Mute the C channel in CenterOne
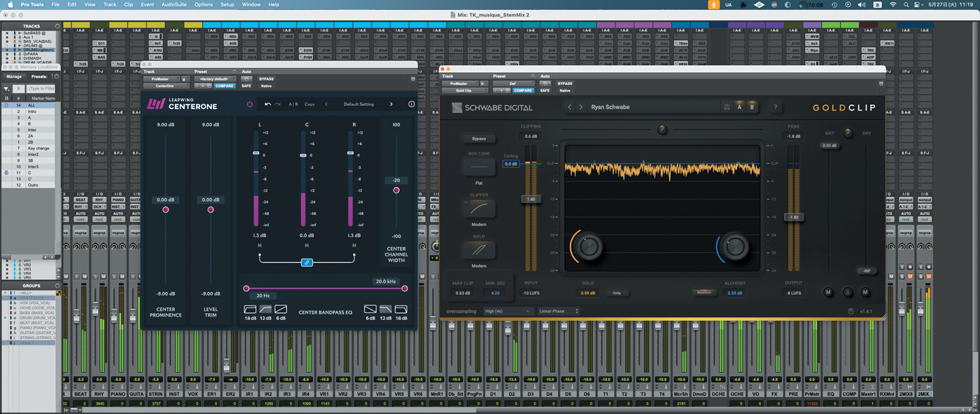This screenshot has height=414, width=980. click(x=307, y=245)
